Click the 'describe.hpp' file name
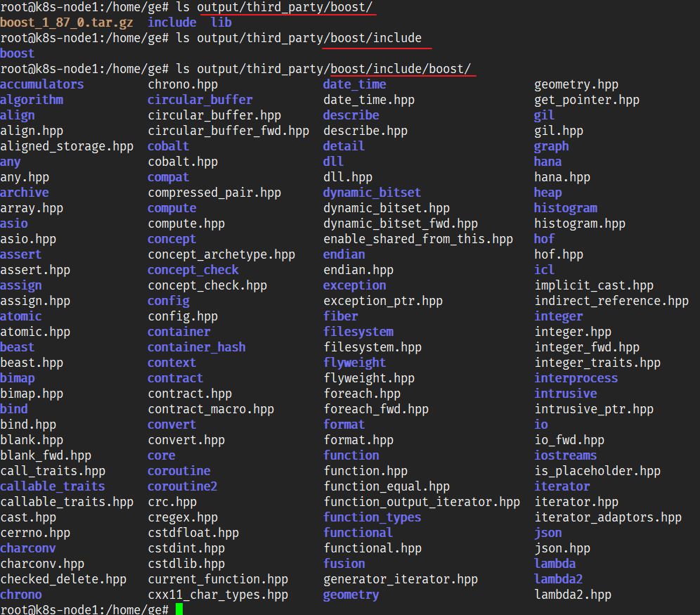 (x=365, y=131)
